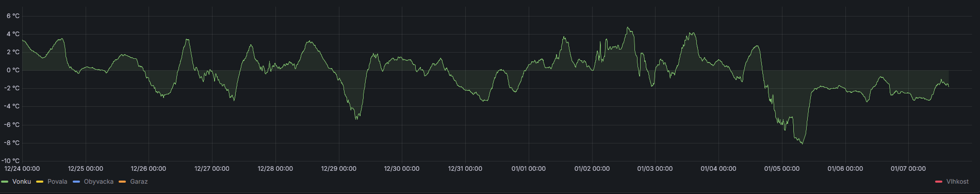Click the 12/31 00:00 time axis label
Viewport: 980px width, 194px height.
(x=465, y=169)
